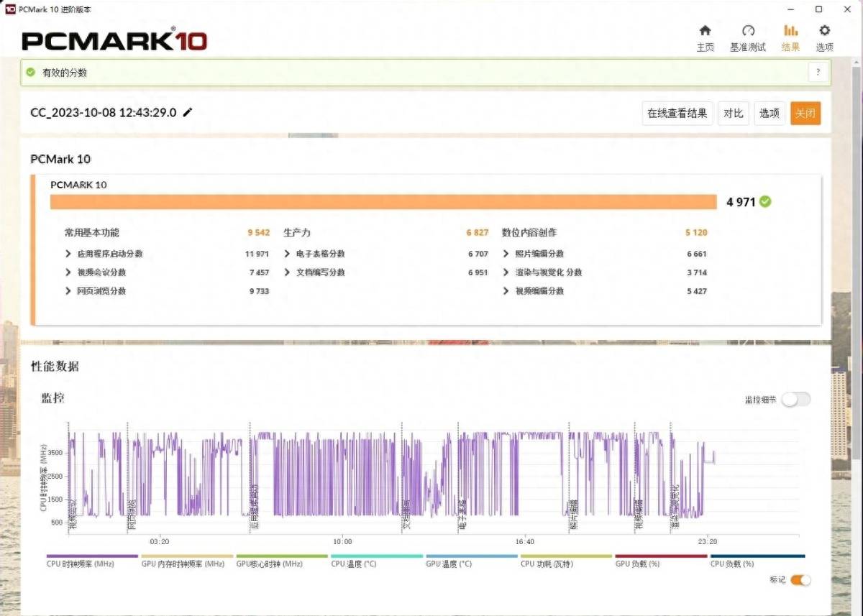Click the question mark help button
The height and width of the screenshot is (616, 863).
(818, 72)
